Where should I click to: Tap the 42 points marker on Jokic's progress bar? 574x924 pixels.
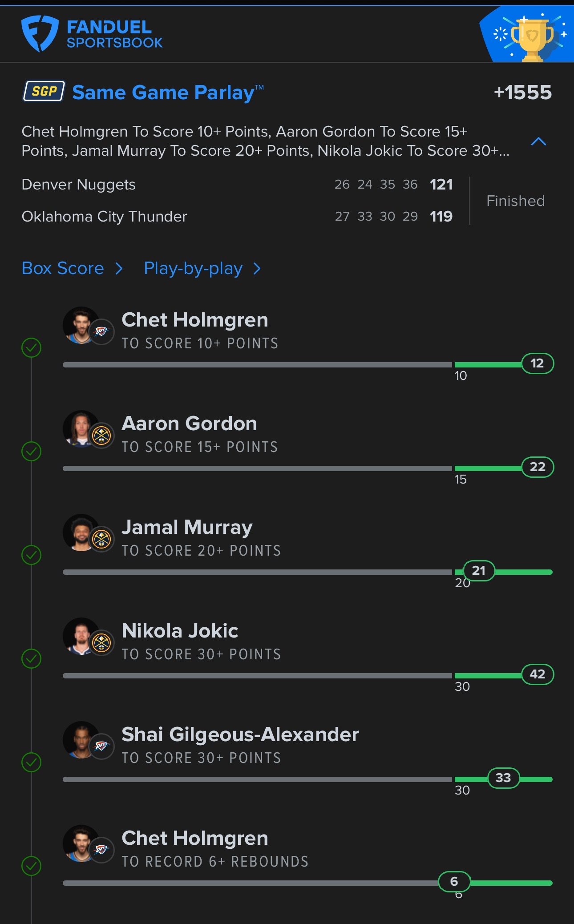tap(538, 674)
